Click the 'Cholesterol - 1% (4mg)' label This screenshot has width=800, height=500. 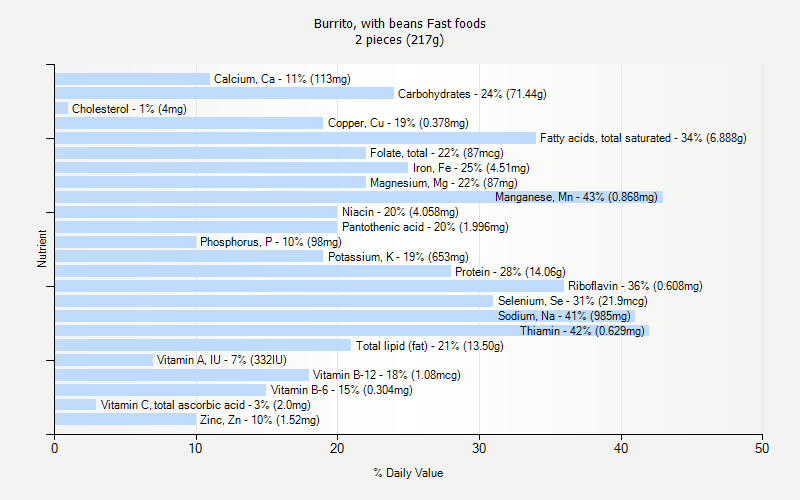(129, 109)
